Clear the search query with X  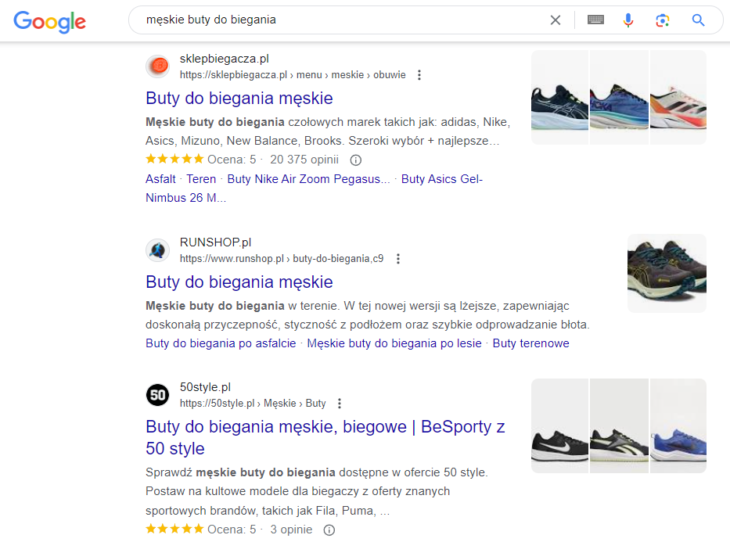(x=555, y=20)
